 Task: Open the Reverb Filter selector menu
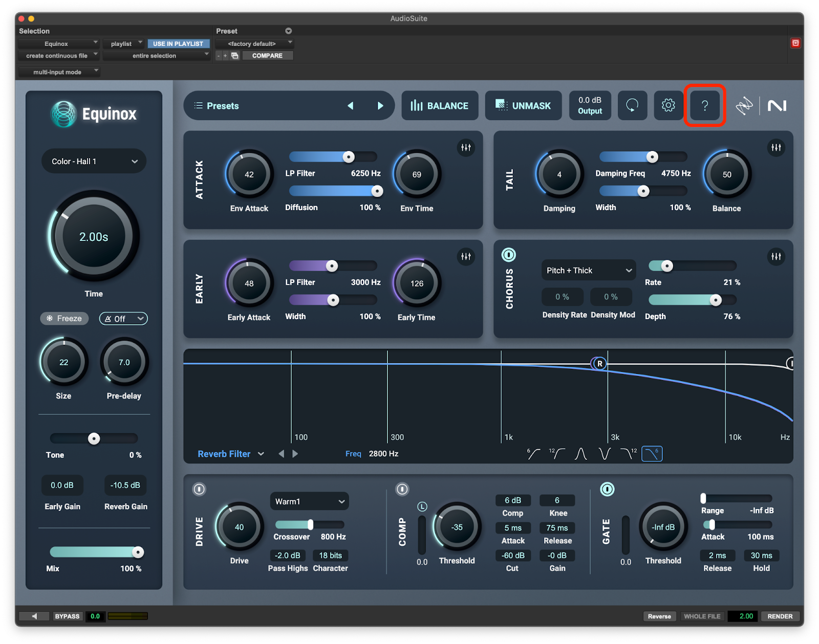coord(230,454)
